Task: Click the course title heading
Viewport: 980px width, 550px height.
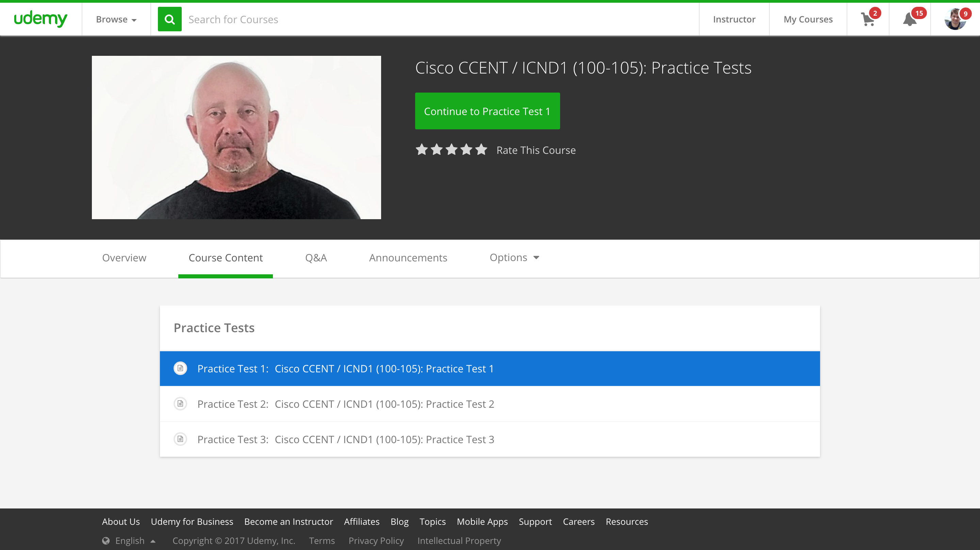Action: 583,68
